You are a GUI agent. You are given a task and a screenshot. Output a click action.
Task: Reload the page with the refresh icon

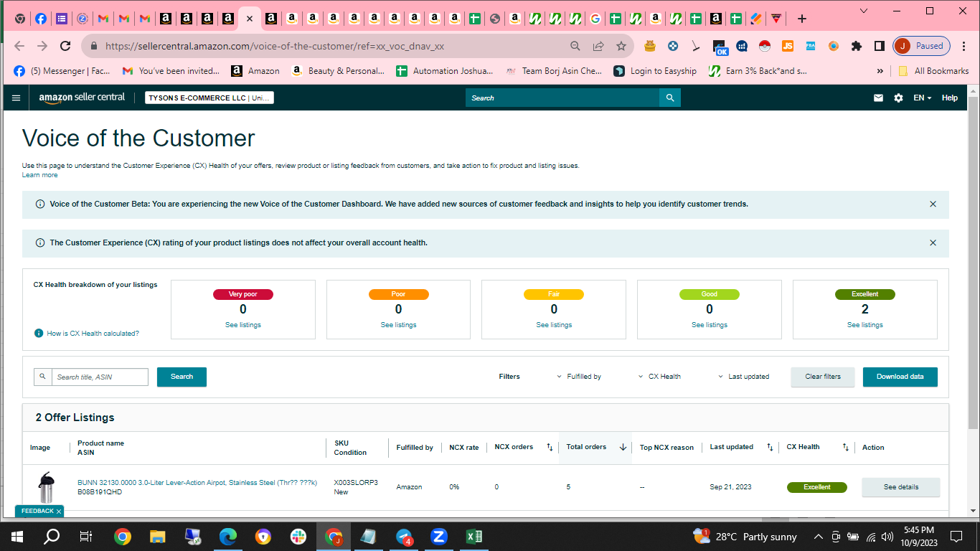coord(65,46)
